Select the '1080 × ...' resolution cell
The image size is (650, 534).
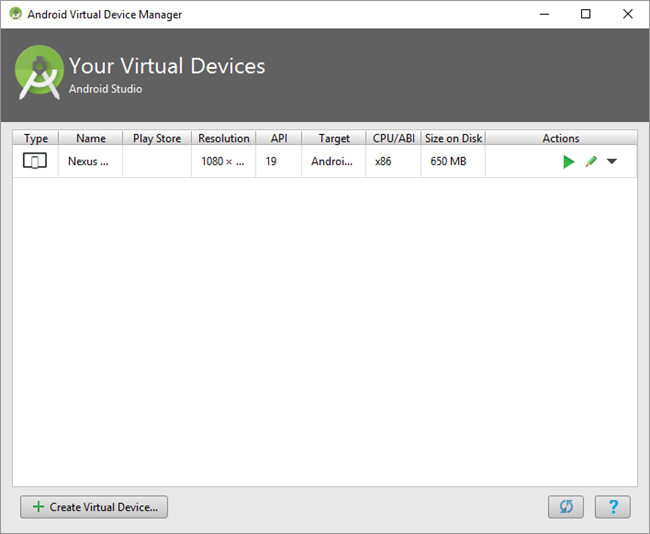click(x=224, y=161)
